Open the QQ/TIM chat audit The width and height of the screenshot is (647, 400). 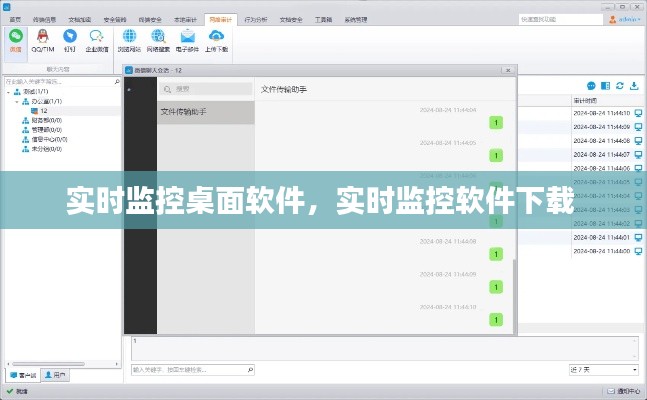[x=43, y=39]
